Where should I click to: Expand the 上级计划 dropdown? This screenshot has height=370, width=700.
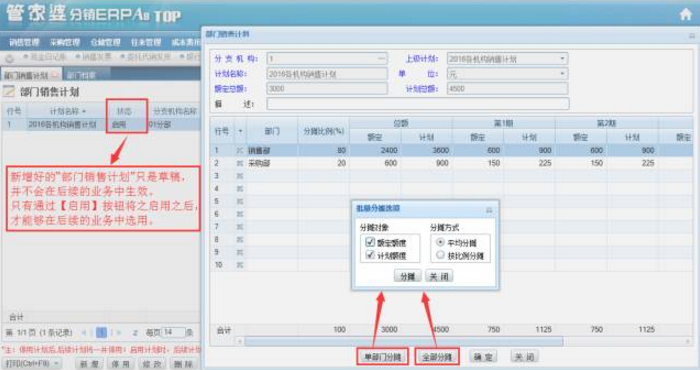(562, 58)
